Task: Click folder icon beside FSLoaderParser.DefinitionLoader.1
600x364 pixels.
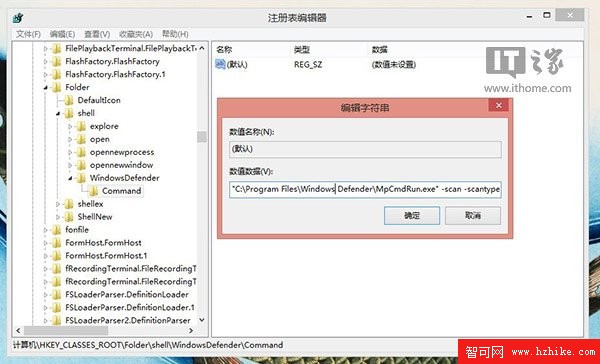Action: (57, 307)
